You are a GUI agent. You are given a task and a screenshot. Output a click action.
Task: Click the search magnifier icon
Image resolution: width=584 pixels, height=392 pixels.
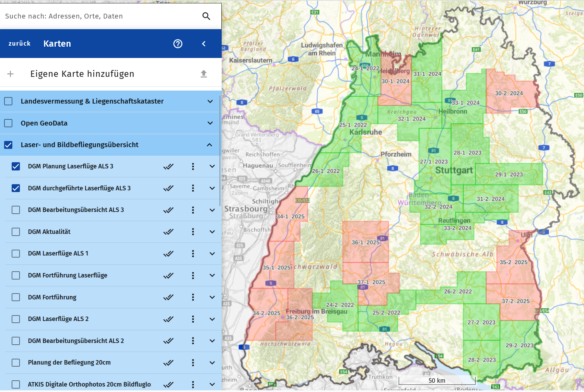[206, 16]
